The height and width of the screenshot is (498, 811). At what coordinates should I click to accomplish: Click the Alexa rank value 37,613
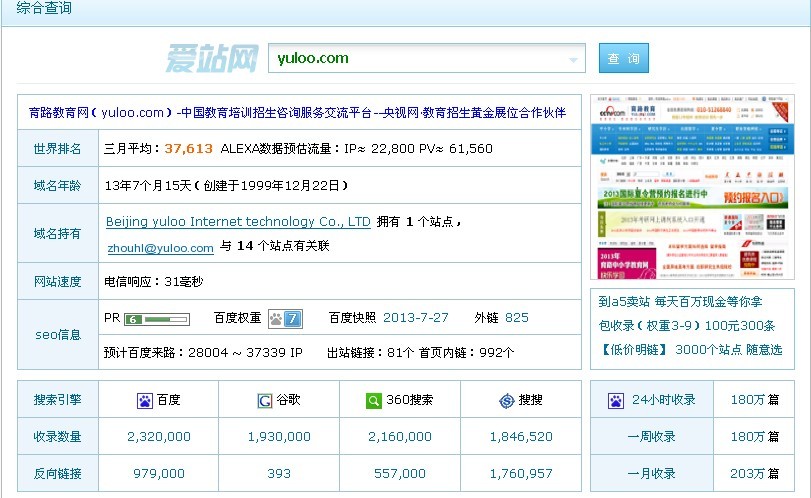189,148
